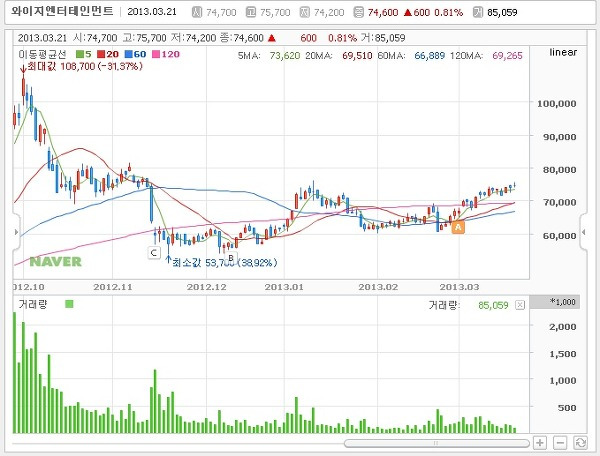Click the 20MA value 69,510

click(357, 55)
